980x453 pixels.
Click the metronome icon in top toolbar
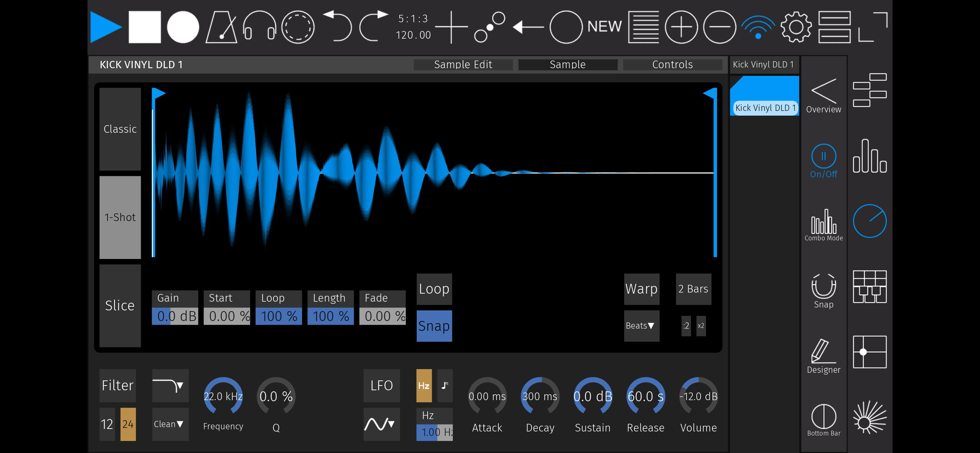(222, 27)
